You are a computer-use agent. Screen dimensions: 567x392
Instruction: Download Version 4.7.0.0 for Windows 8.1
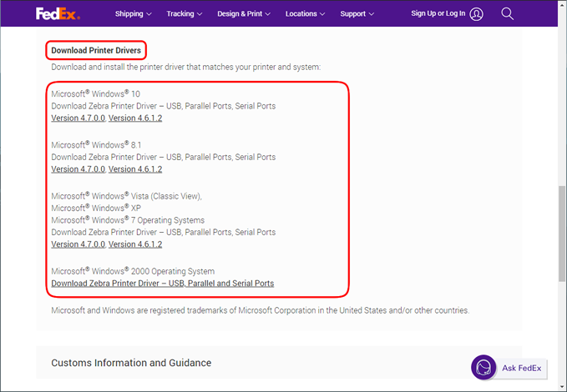(x=78, y=169)
